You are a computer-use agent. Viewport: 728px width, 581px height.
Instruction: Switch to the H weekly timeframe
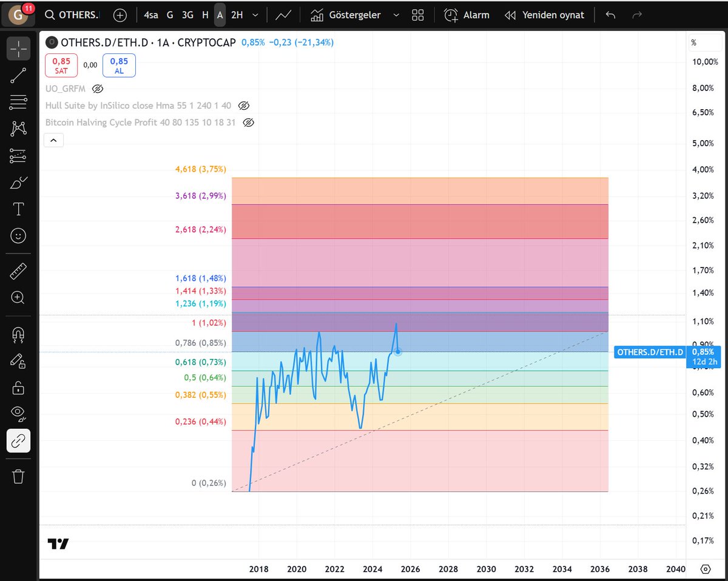click(205, 15)
